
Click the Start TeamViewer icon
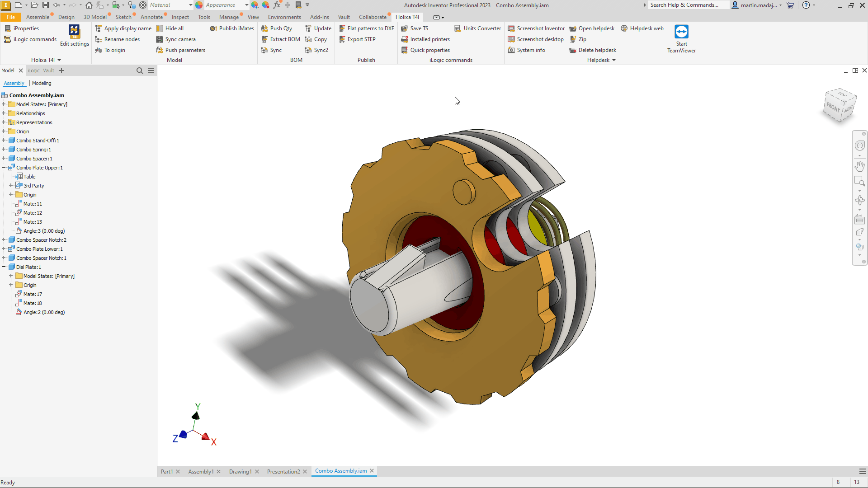pyautogui.click(x=681, y=32)
